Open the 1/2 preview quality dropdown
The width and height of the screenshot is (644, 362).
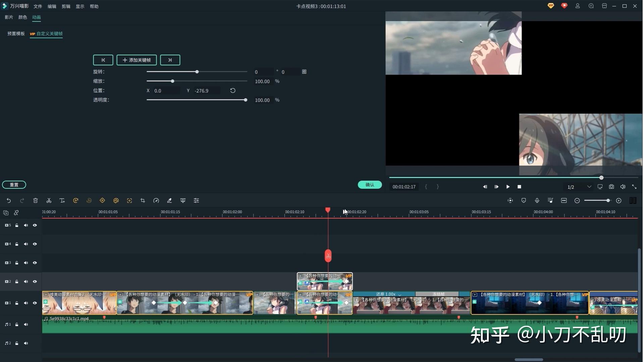pos(579,187)
